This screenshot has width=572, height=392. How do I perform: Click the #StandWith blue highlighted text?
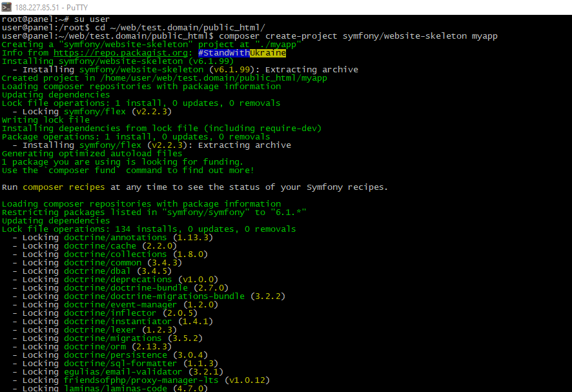tap(224, 53)
